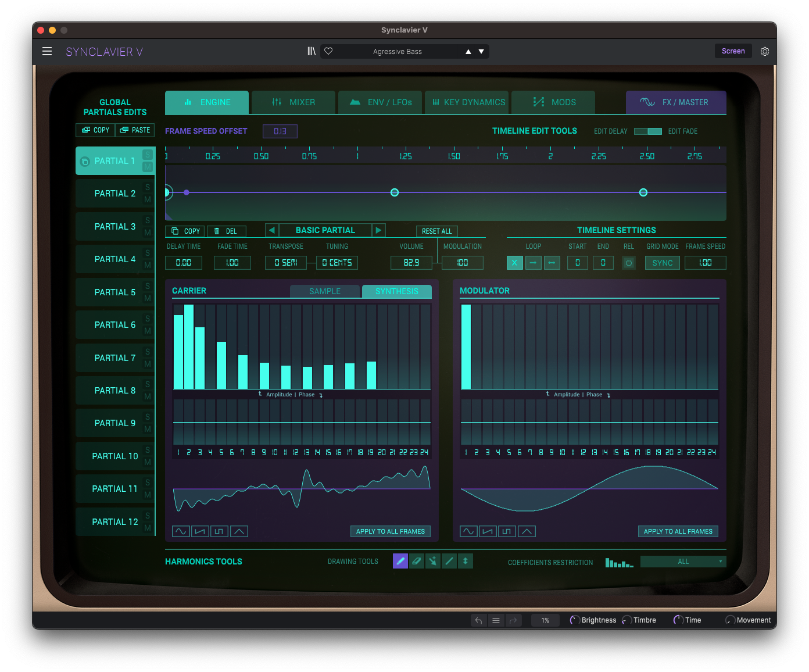Apply carrier to all frames
The image size is (809, 672).
coord(391,531)
